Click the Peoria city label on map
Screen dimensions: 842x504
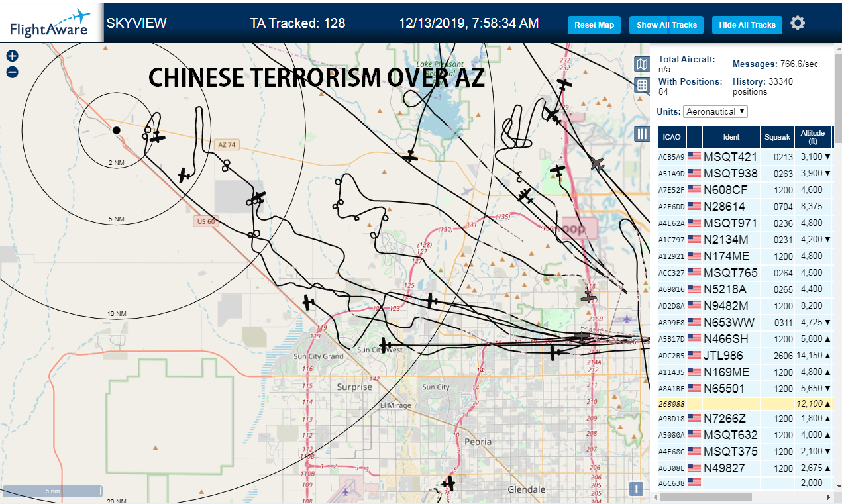478,442
